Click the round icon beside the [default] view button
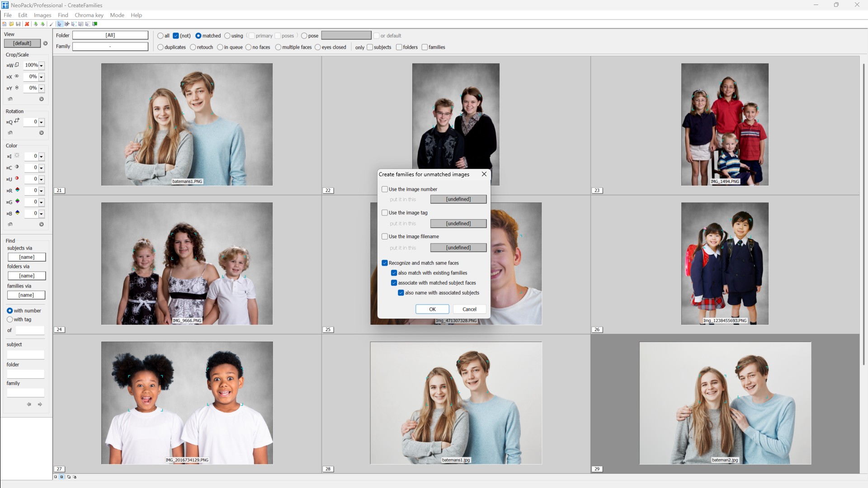Viewport: 868px width, 488px height. pyautogui.click(x=45, y=43)
